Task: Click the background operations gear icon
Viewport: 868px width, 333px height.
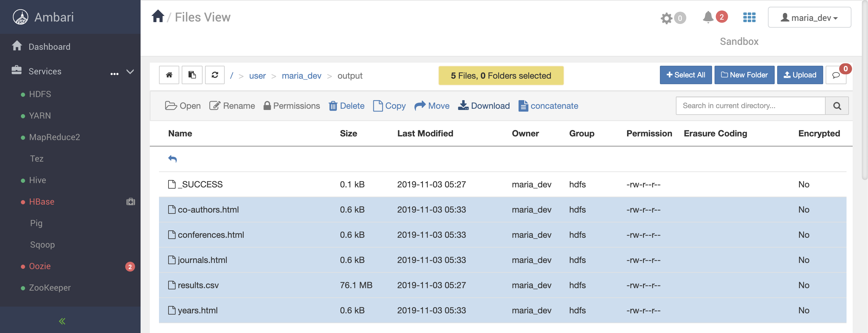Action: pyautogui.click(x=666, y=18)
